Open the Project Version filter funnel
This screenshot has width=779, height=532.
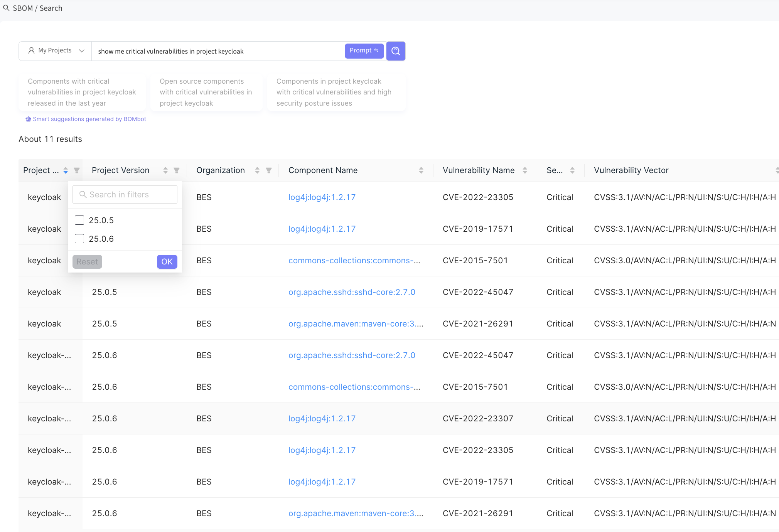click(177, 170)
